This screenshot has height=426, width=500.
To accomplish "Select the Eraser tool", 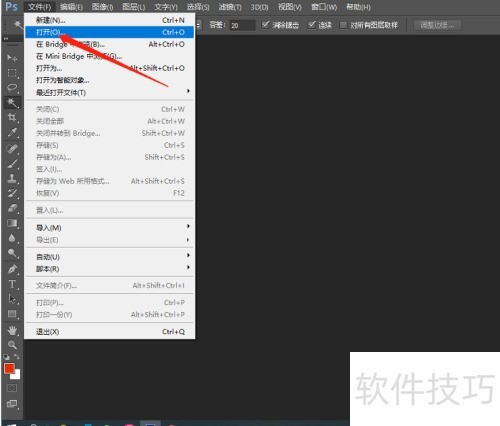I will tap(12, 208).
